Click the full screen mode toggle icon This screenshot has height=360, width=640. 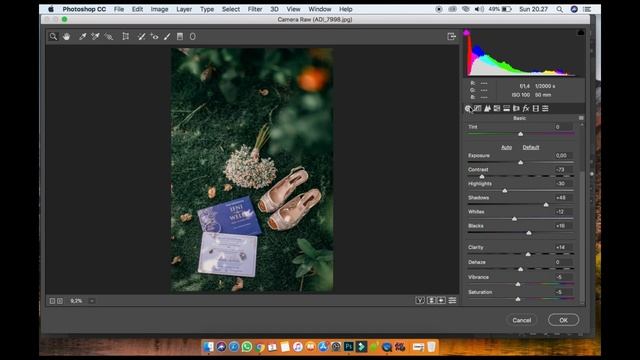point(451,36)
